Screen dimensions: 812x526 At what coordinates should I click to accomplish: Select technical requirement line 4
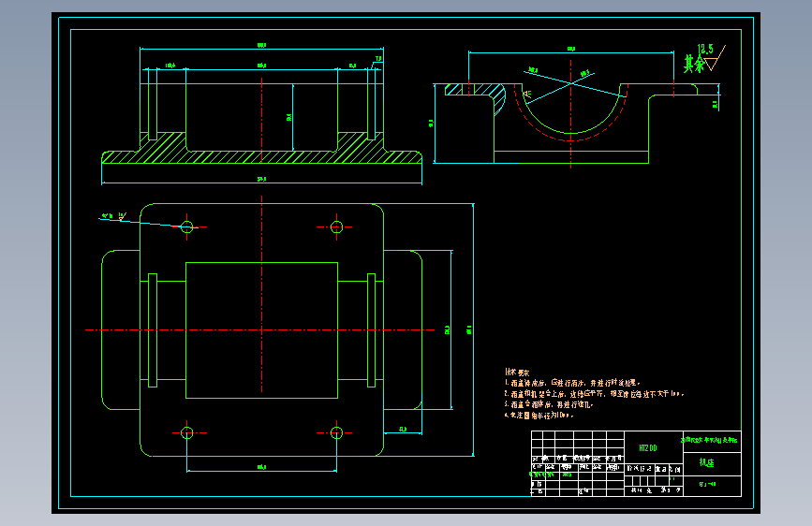pos(539,416)
